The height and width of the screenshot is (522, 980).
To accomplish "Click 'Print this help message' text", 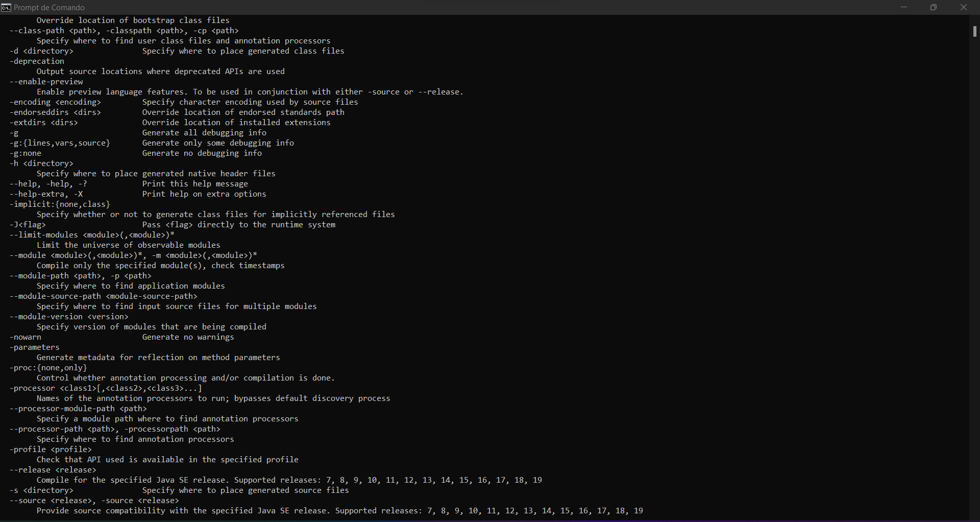I will [195, 184].
